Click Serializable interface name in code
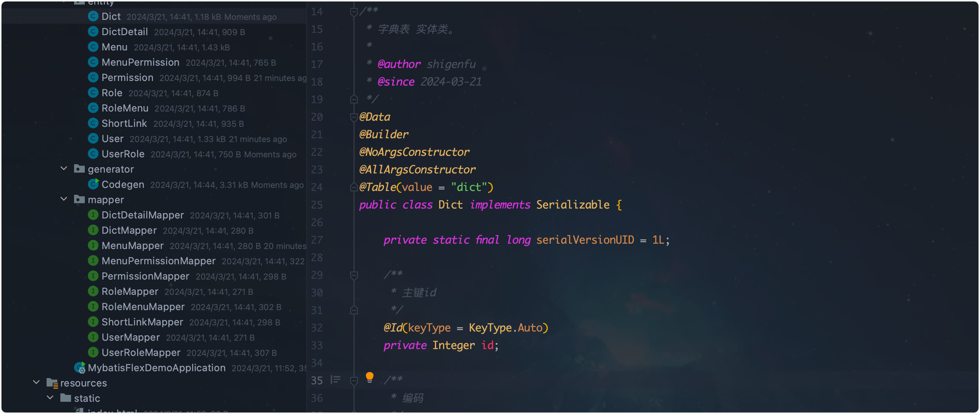 572,205
